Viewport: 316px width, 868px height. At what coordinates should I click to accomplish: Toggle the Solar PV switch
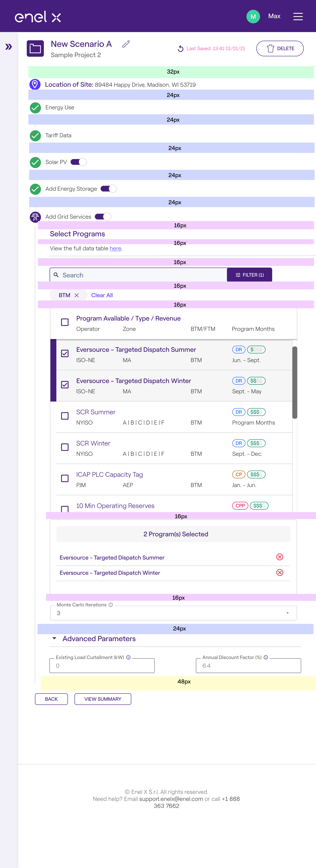pos(79,162)
